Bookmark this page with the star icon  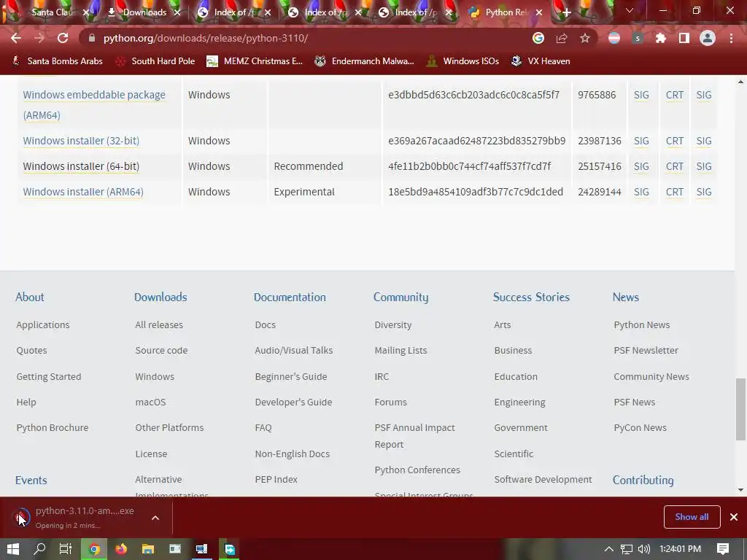585,38
